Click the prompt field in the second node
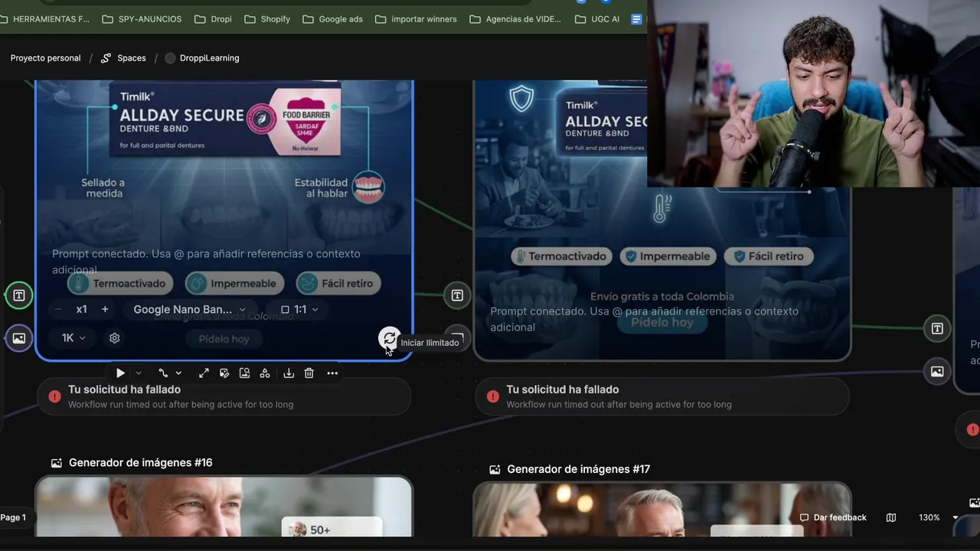 pyautogui.click(x=645, y=318)
